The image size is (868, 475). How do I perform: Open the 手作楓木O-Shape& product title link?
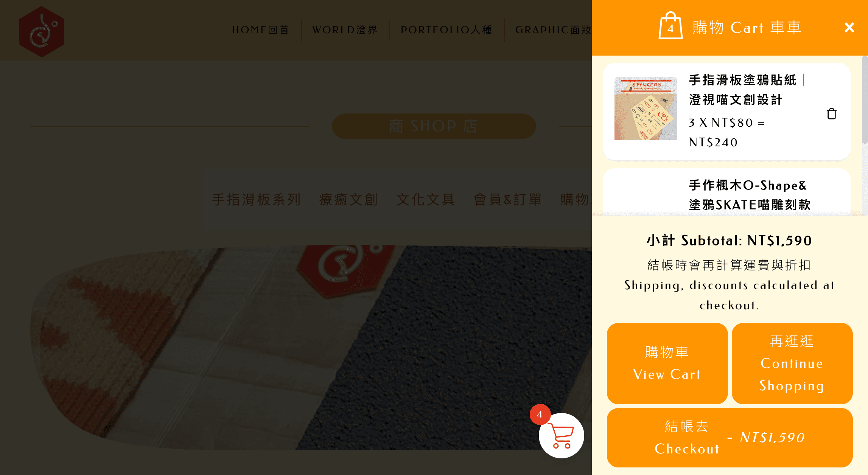coord(748,185)
